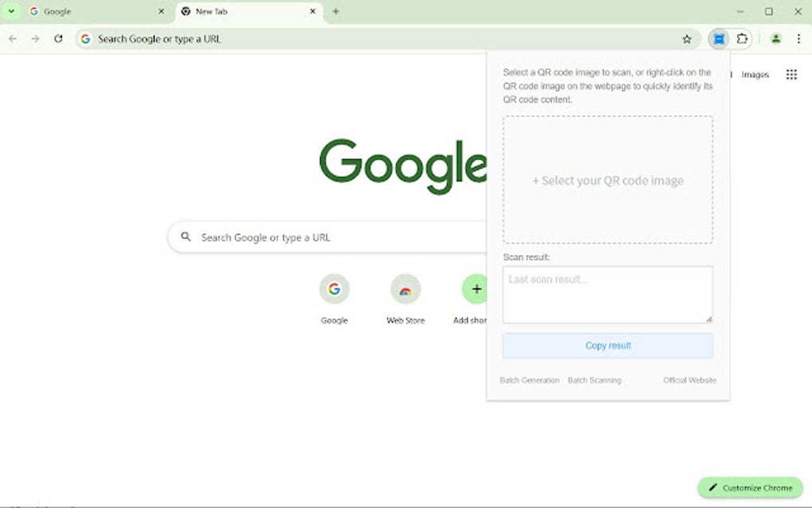Bookmark the page with the star icon

click(686, 38)
